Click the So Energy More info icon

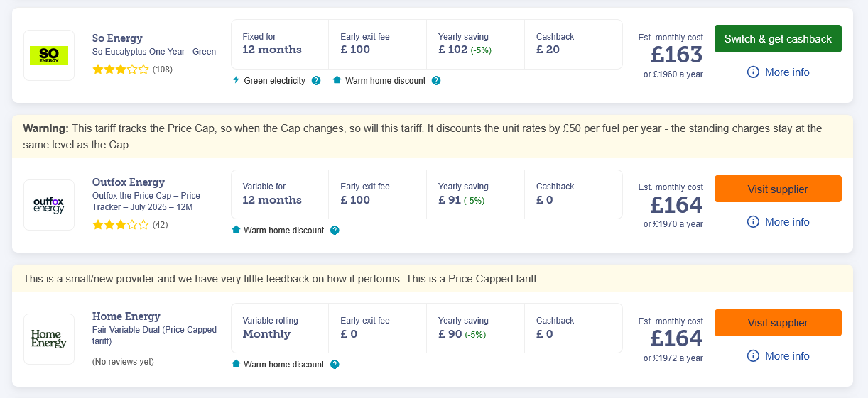point(753,72)
